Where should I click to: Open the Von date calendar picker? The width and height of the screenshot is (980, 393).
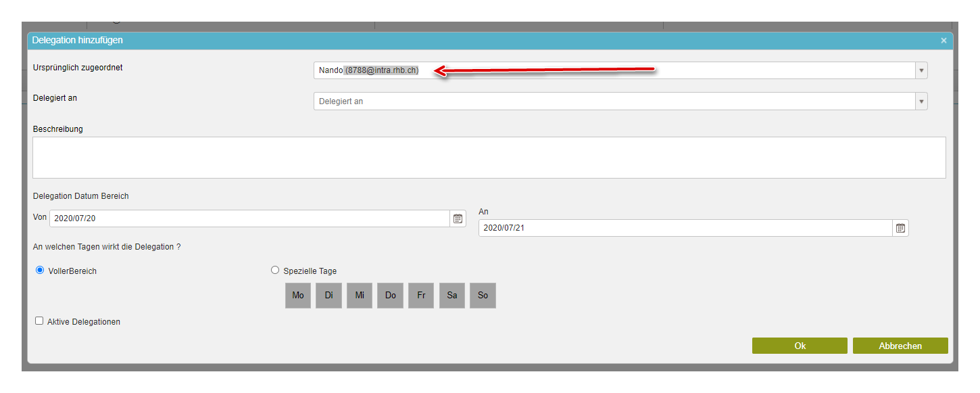pos(458,218)
